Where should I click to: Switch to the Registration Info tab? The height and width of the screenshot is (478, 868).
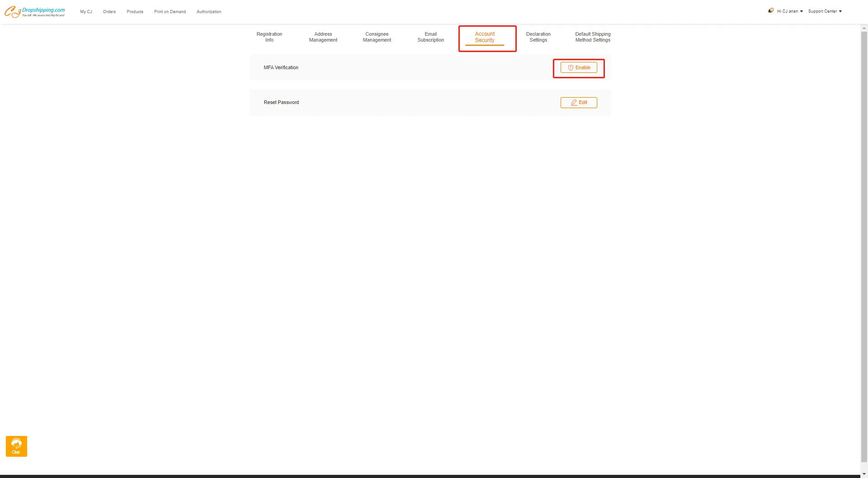pos(269,37)
